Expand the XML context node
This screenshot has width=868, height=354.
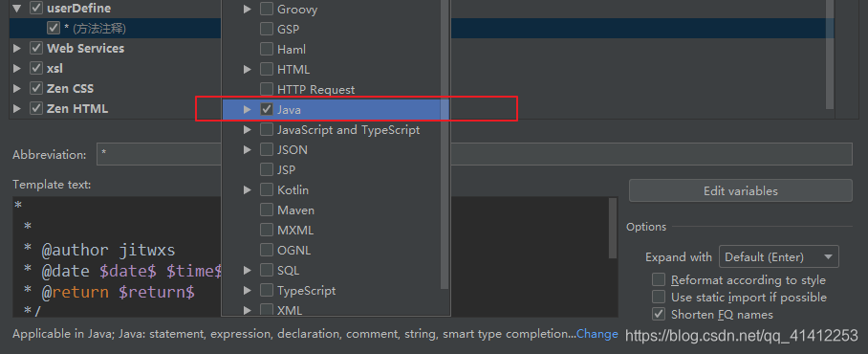pos(248,310)
